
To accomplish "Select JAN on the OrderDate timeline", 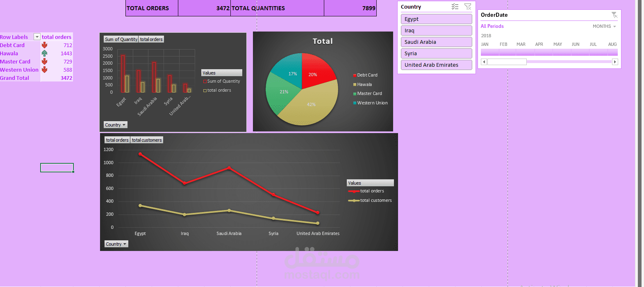I will tap(489, 52).
